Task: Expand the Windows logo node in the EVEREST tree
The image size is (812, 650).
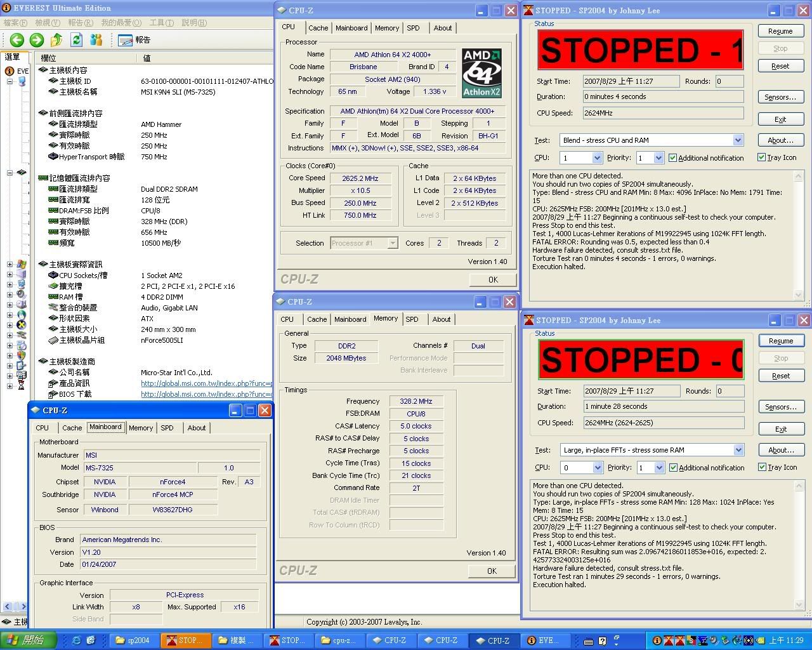Action: pyautogui.click(x=10, y=264)
